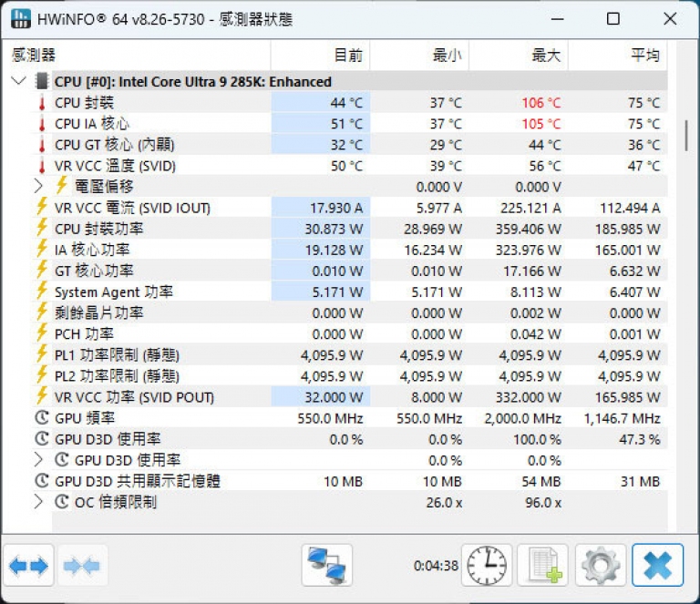The height and width of the screenshot is (604, 700).
Task: Click the HWiNFO app icon in title bar
Action: point(21,19)
